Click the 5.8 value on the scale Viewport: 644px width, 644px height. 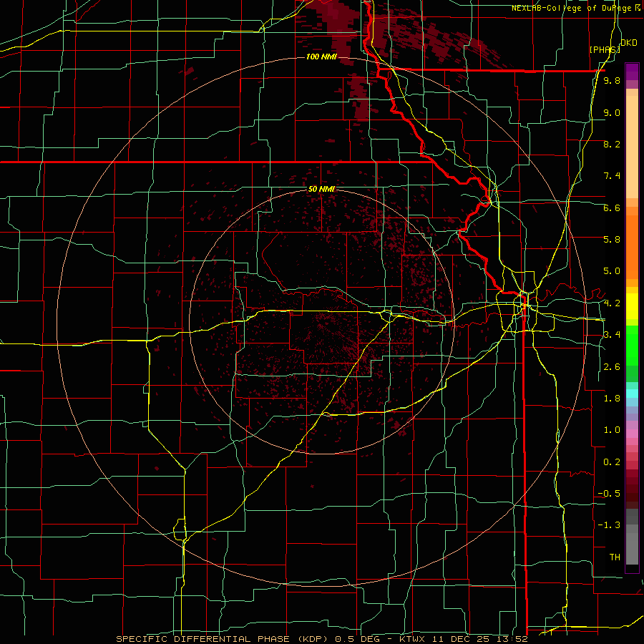click(x=612, y=239)
